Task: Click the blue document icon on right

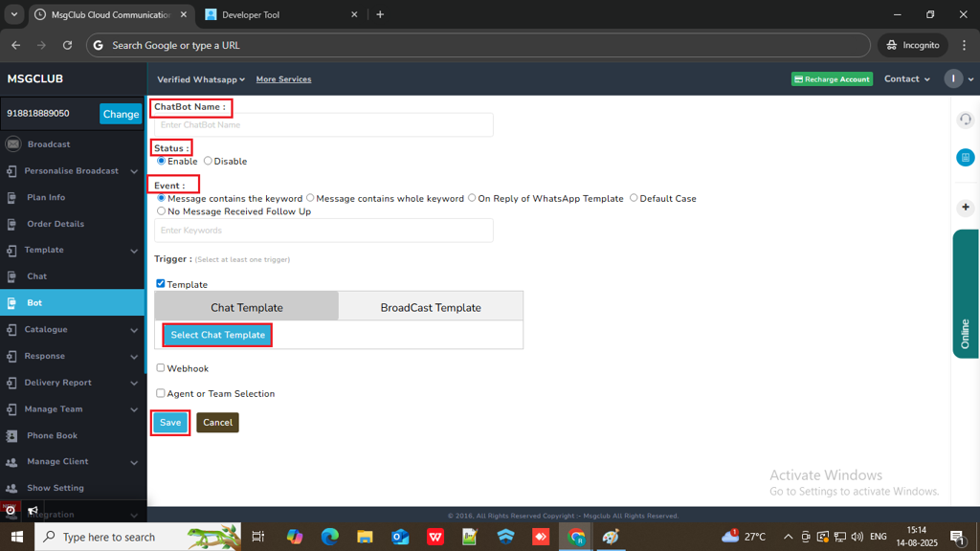Action: click(x=965, y=158)
